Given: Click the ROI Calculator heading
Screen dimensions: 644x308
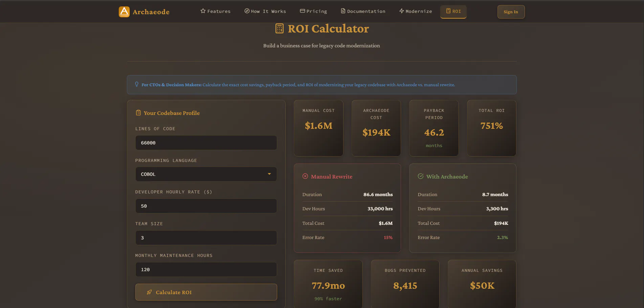Looking at the screenshot, I should pyautogui.click(x=328, y=29).
